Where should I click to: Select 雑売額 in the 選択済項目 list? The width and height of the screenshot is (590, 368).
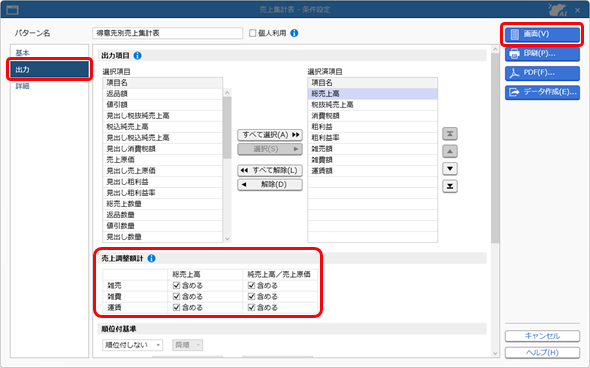[x=373, y=149]
